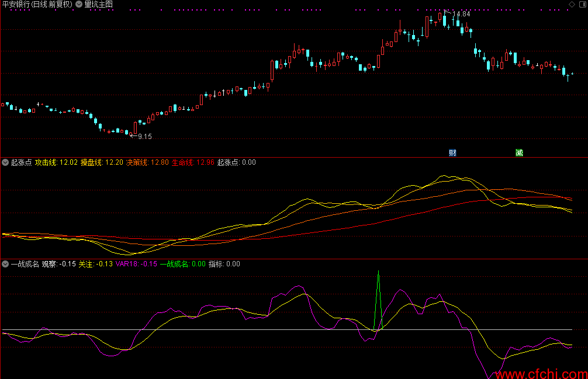Viewport: 588px width, 379px height.
Task: Toggle the side panel icon at top right
Action: coord(583,4)
